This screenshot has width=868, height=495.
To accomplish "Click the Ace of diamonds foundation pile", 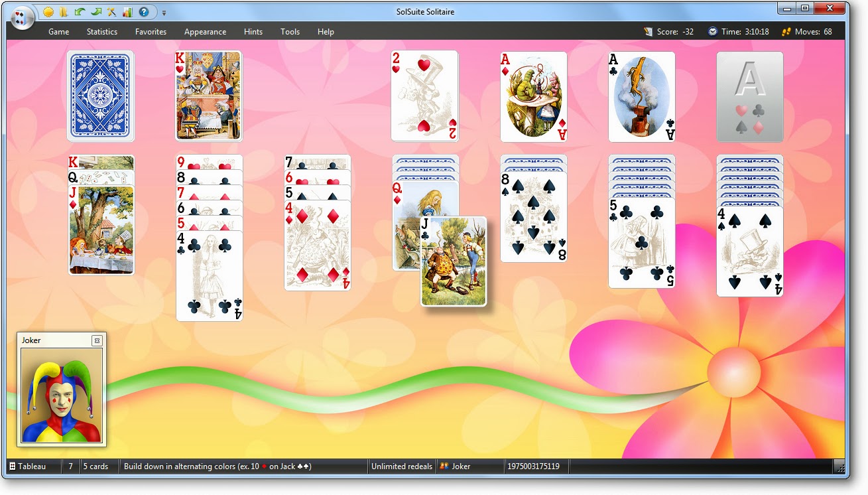I will pyautogui.click(x=534, y=97).
